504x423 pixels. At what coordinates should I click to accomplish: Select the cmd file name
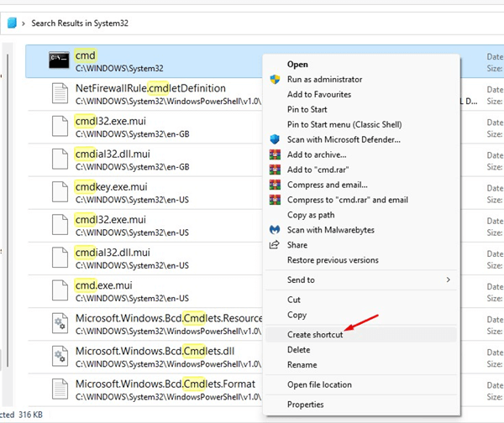click(85, 55)
